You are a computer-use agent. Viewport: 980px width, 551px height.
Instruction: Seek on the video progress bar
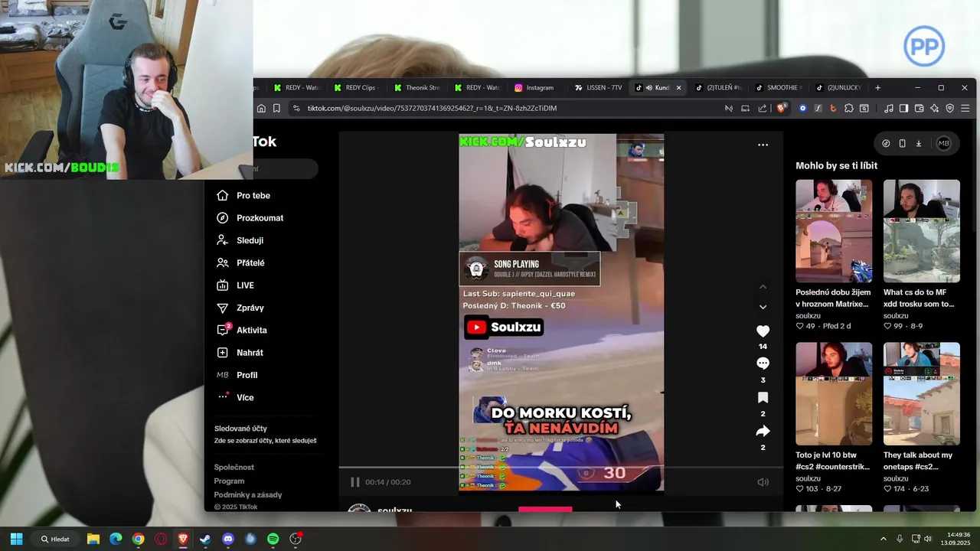point(561,467)
